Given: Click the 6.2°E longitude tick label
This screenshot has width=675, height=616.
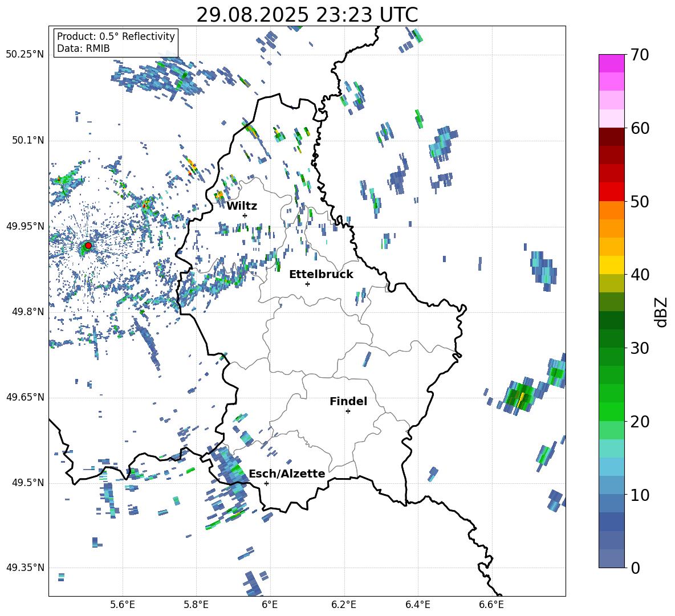Looking at the screenshot, I should [x=344, y=605].
